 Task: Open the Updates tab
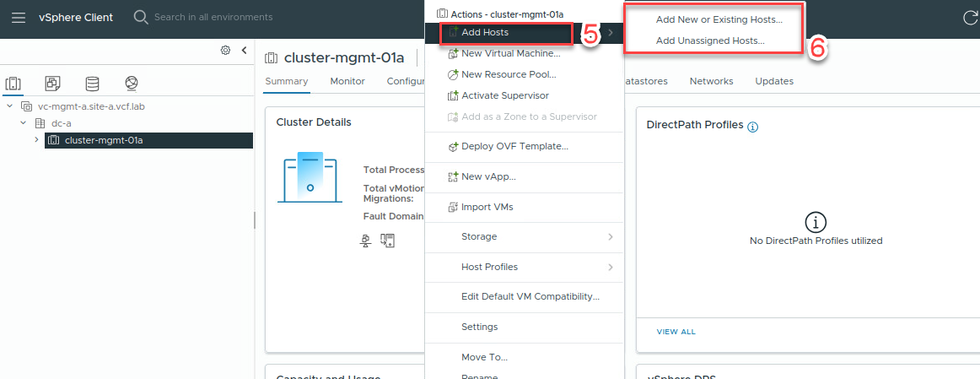click(774, 81)
